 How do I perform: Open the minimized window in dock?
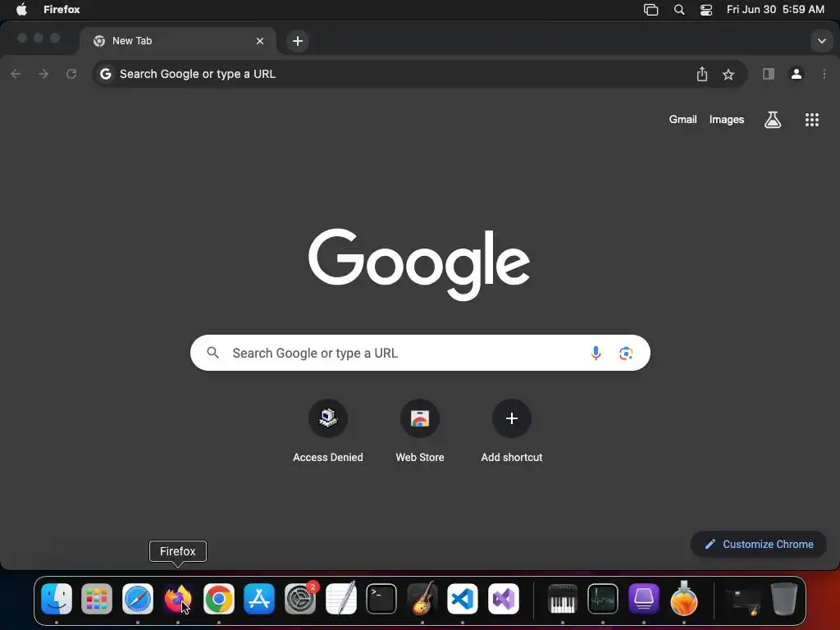(743, 600)
